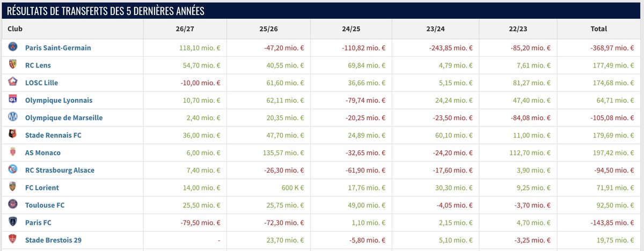Select Brest's 25/26 value 23,70 mio. €
The width and height of the screenshot is (644, 251).
286,240
